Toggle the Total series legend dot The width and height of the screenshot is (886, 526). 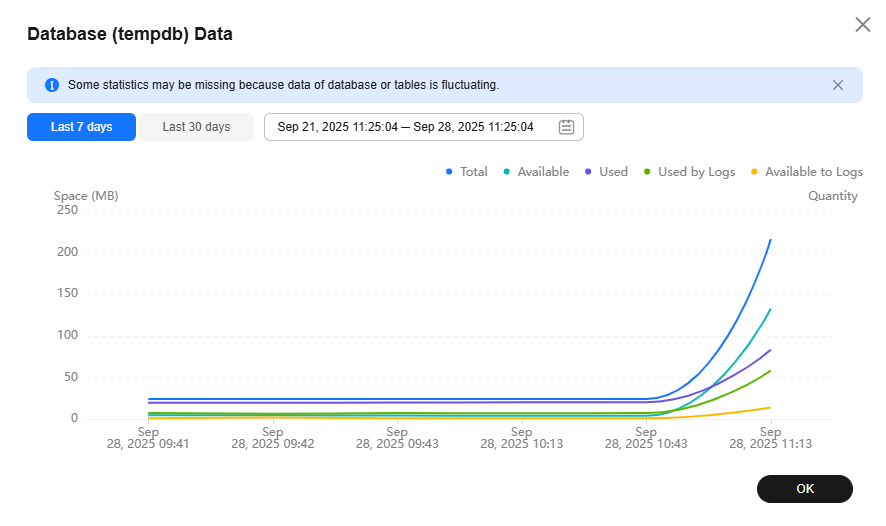tap(450, 172)
